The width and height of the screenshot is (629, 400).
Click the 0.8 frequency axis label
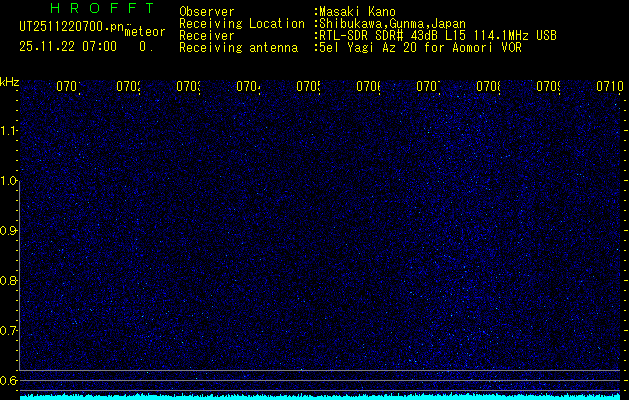(x=9, y=281)
